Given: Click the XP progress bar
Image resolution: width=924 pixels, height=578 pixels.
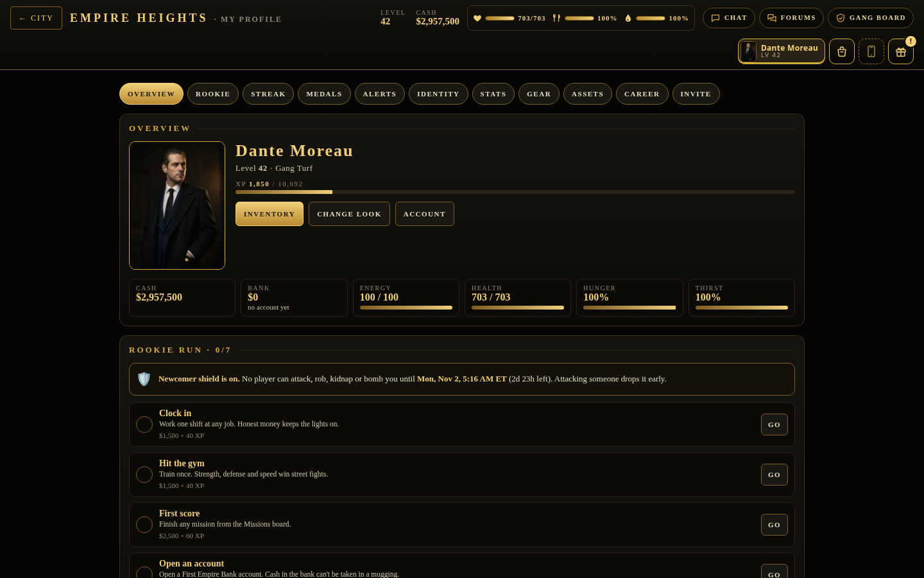Looking at the screenshot, I should point(515,192).
